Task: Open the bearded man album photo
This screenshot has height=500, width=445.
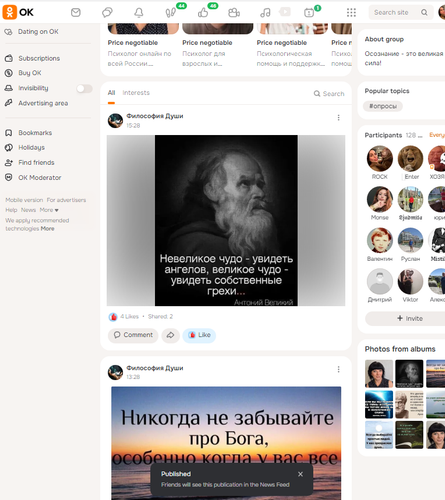Action: [x=409, y=374]
